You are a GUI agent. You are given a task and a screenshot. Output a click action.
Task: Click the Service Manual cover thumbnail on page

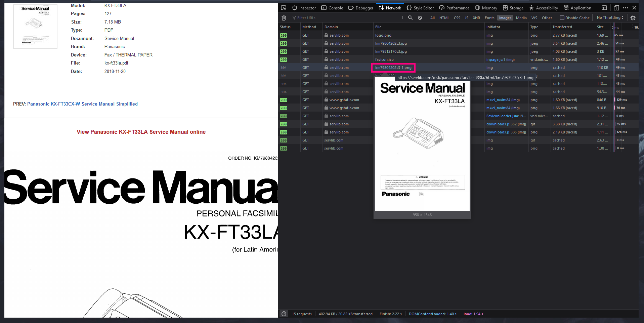(x=35, y=26)
